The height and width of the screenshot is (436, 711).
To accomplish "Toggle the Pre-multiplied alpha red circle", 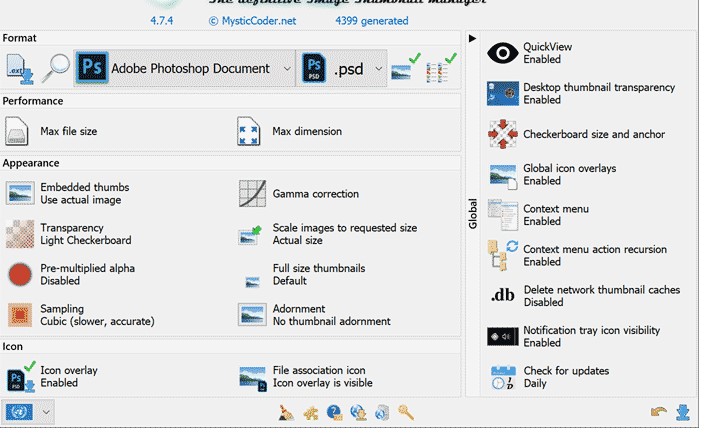I will point(20,274).
